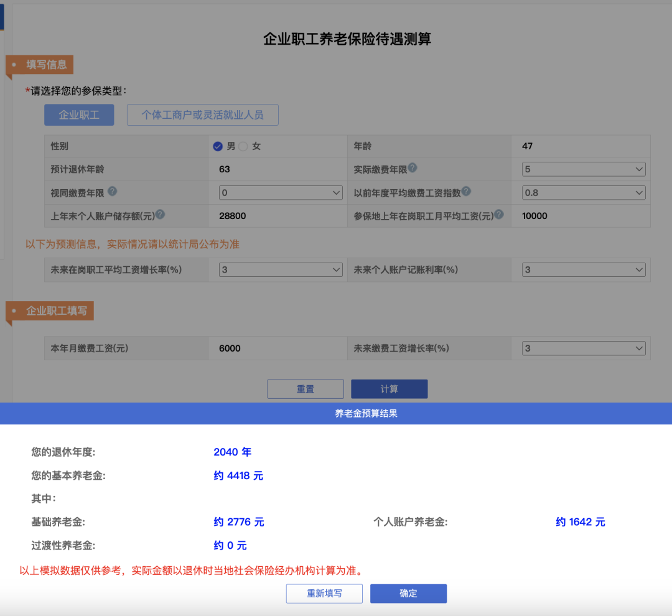Open the 未来个人账户记账利率 dropdown

coord(583,270)
